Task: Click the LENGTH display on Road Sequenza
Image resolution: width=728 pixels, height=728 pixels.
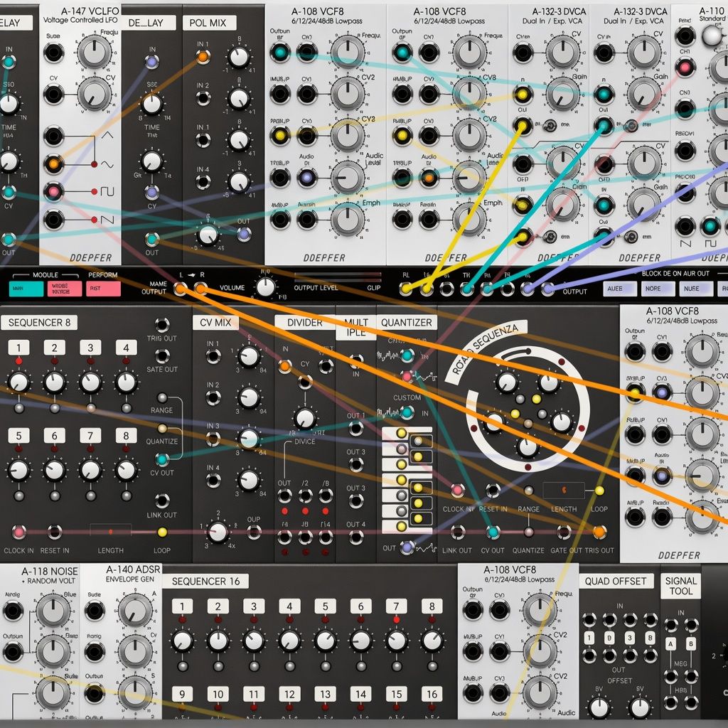Action: (564, 490)
